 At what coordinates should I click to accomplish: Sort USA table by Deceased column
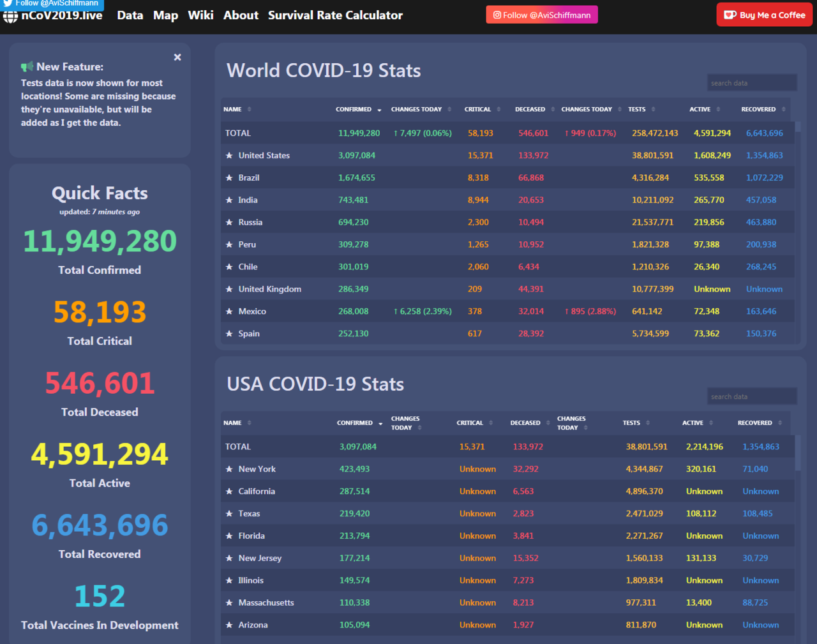(530, 423)
